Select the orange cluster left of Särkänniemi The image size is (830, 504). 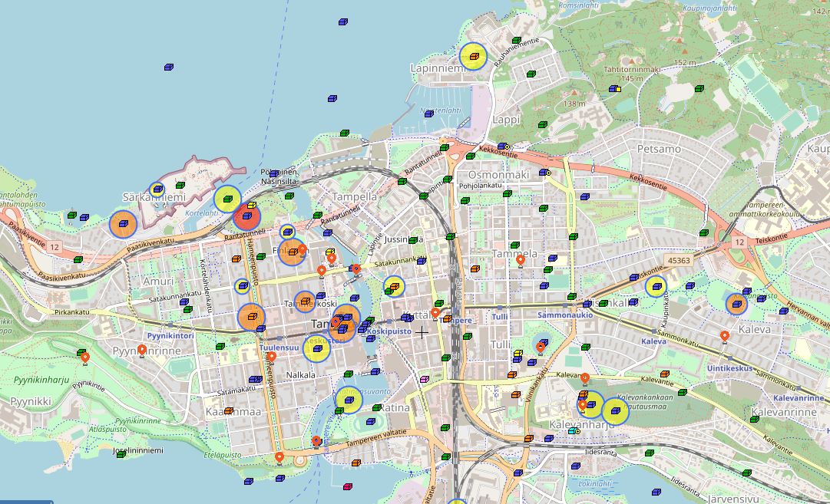click(123, 224)
